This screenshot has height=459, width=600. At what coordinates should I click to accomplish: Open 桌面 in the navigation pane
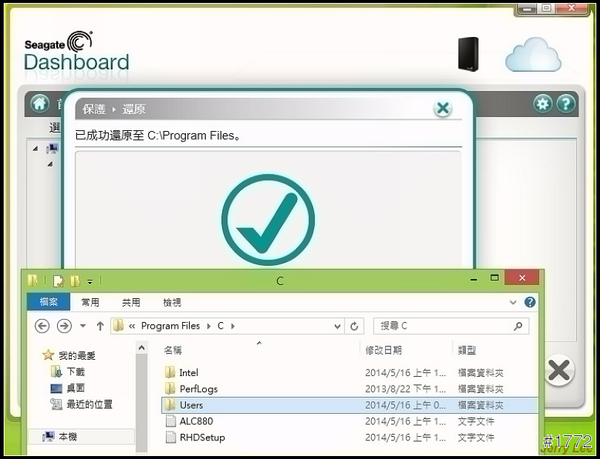(76, 388)
